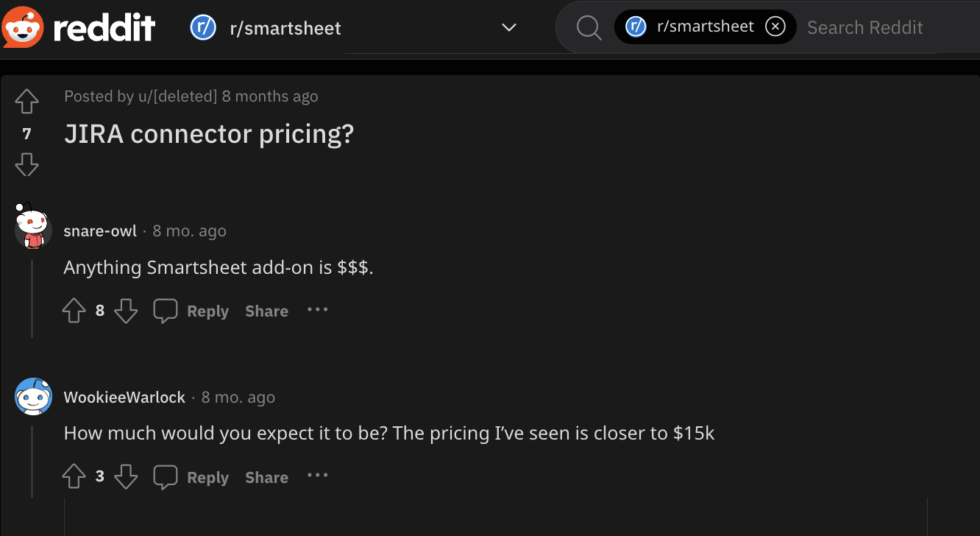
Task: Open more options on WookieeWarlock's comment
Action: pos(317,476)
